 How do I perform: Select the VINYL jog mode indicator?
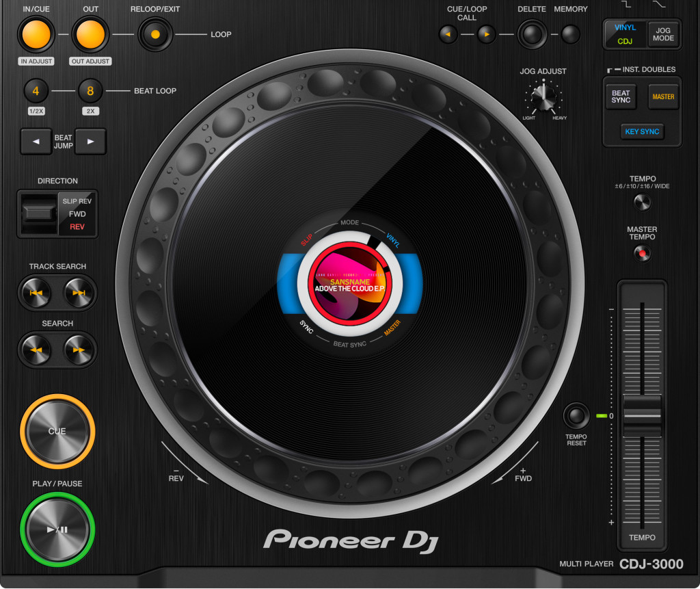(x=625, y=28)
